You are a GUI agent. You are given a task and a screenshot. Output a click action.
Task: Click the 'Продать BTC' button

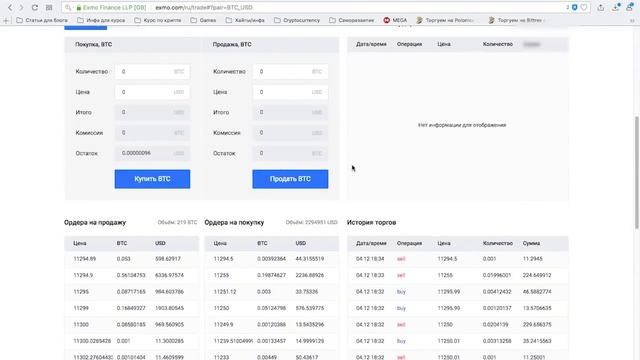(290, 179)
